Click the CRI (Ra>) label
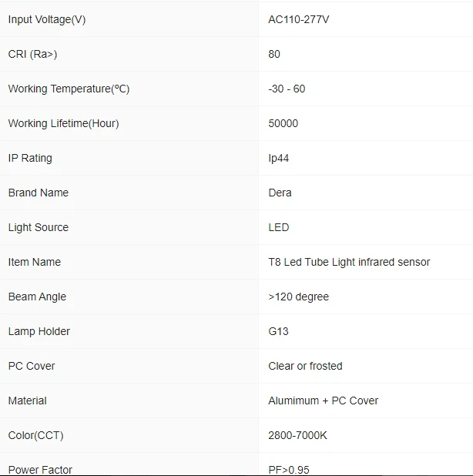 [32, 54]
